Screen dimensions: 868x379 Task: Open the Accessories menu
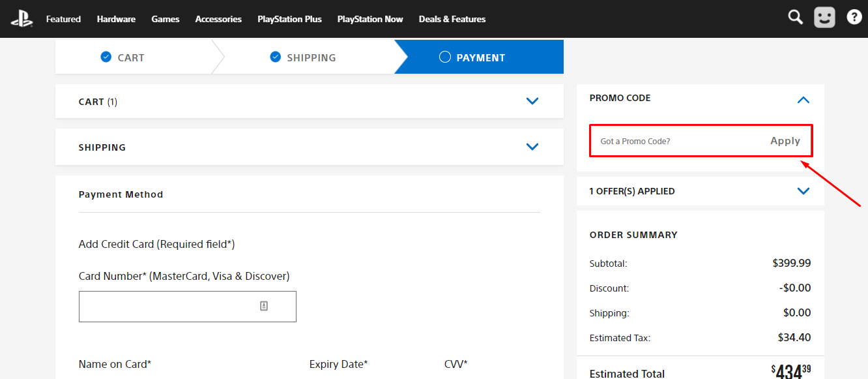pyautogui.click(x=218, y=19)
